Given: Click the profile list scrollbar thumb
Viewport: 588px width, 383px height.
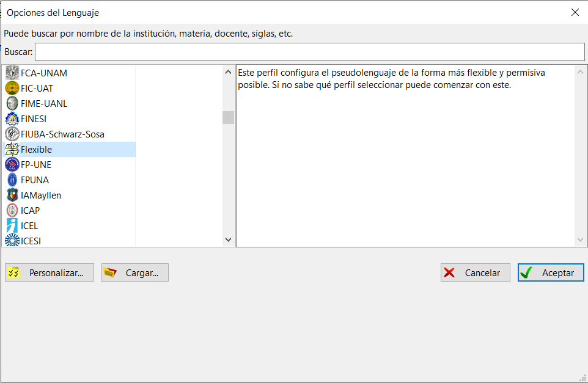Looking at the screenshot, I should [228, 117].
